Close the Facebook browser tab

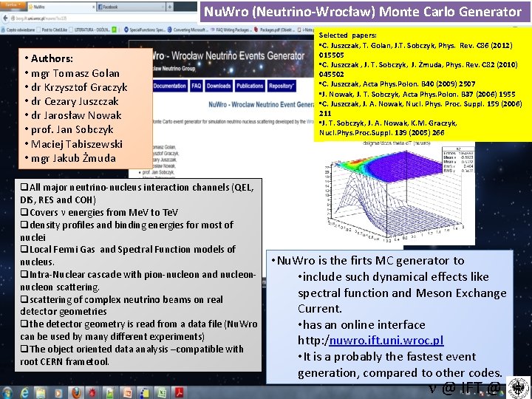pyautogui.click(x=162, y=7)
